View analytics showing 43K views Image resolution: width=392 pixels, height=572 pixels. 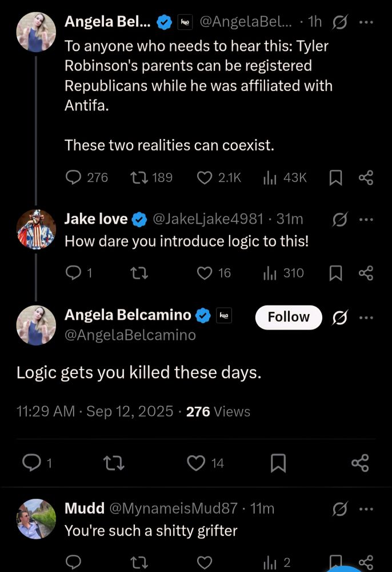coord(270,178)
